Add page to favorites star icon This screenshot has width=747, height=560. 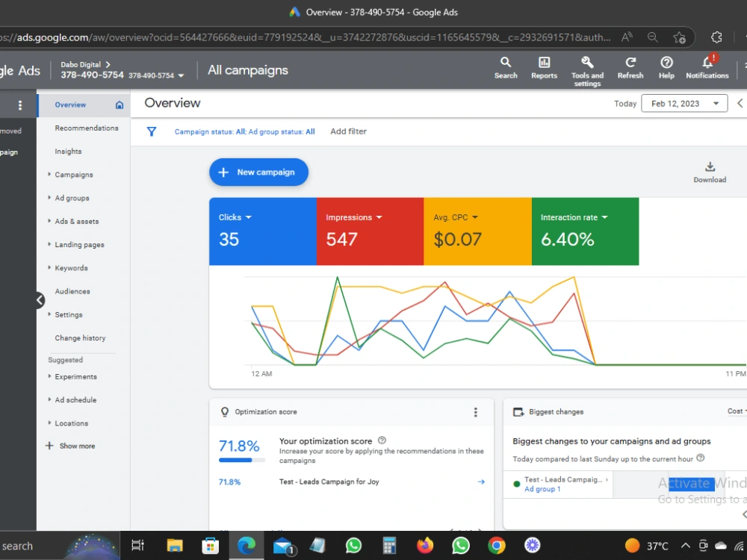click(x=679, y=37)
